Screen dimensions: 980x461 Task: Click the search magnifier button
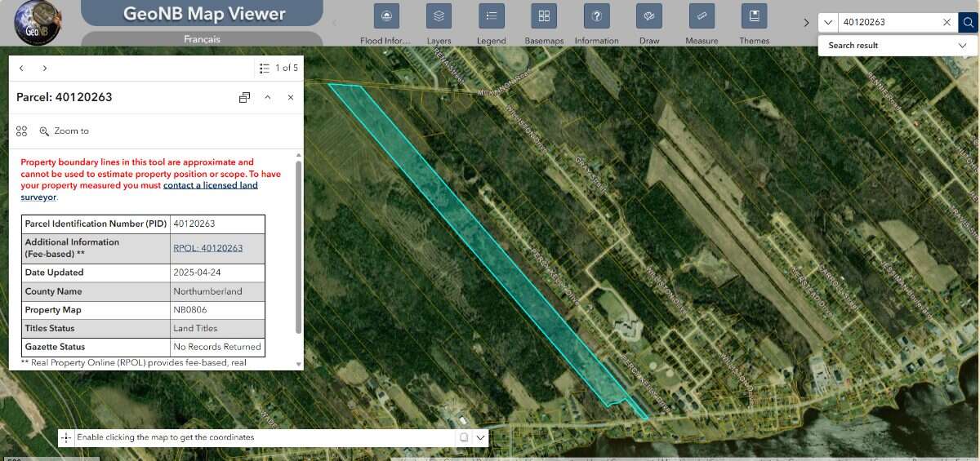click(968, 23)
